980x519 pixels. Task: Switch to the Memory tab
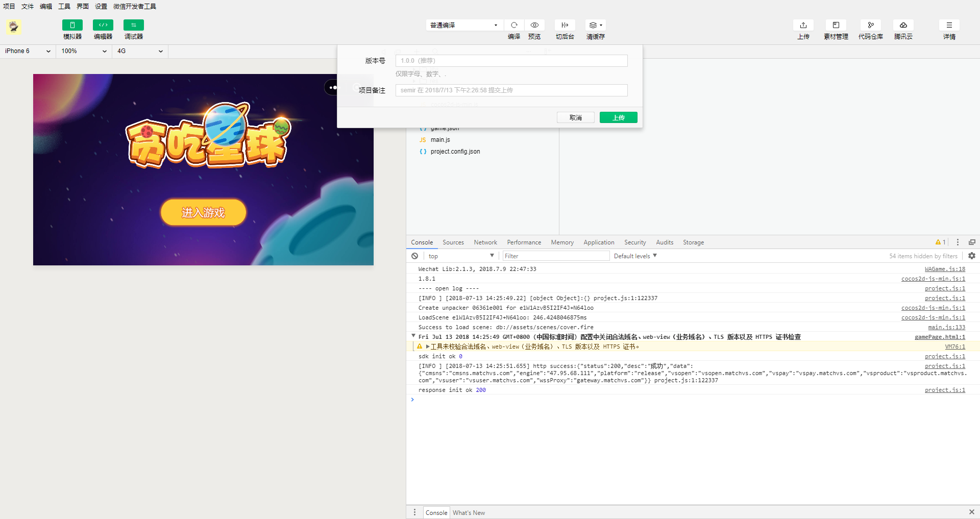click(562, 242)
